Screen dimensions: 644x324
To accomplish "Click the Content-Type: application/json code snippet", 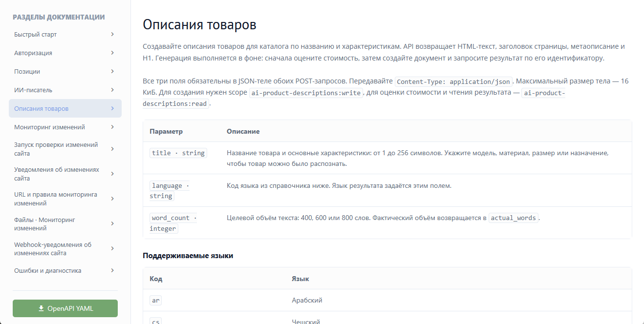I will click(x=453, y=81).
